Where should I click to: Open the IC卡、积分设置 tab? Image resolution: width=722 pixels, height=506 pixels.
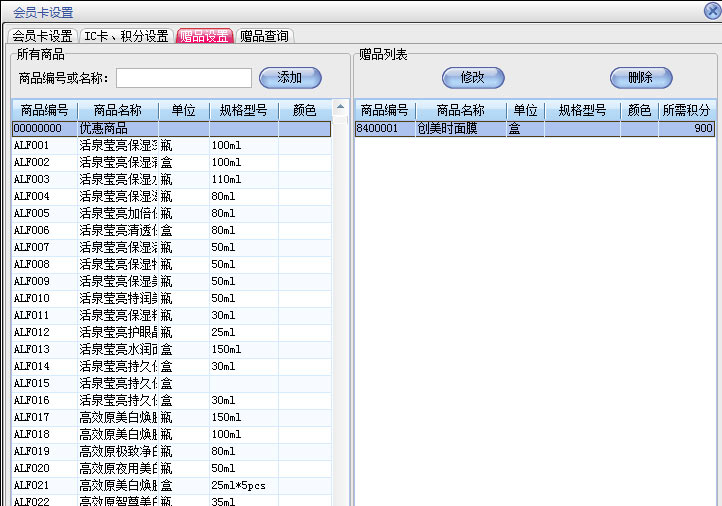coord(126,36)
